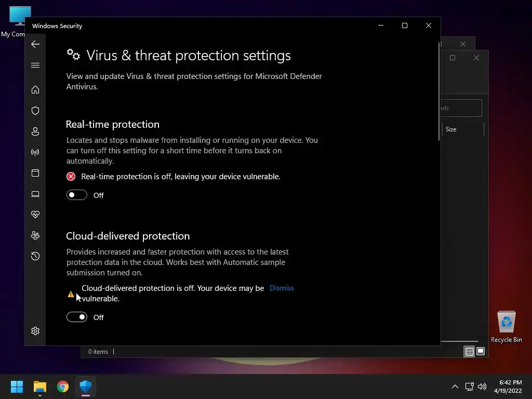This screenshot has width=532, height=399.
Task: Click the 'Virus & threat protection settings' title
Action: (189, 55)
